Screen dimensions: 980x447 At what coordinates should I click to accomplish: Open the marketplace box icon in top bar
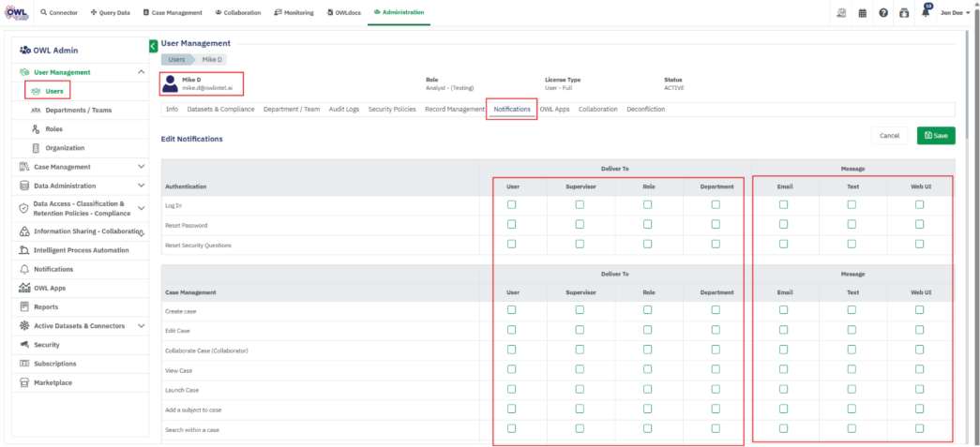pos(904,13)
